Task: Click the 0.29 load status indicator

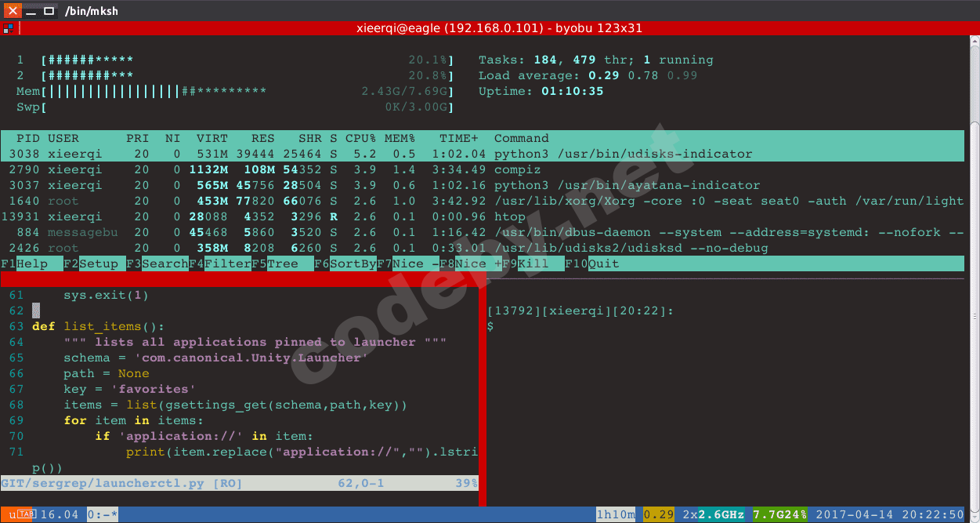Action: tap(659, 514)
